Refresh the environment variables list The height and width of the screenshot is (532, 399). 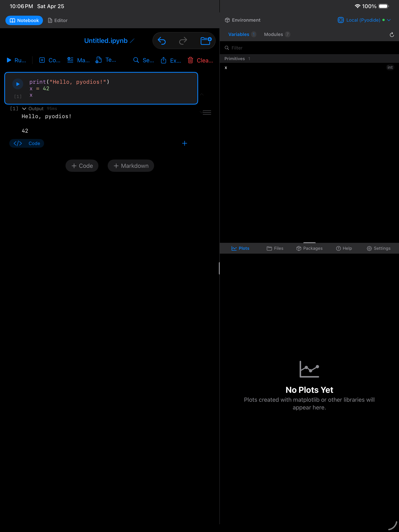point(392,35)
